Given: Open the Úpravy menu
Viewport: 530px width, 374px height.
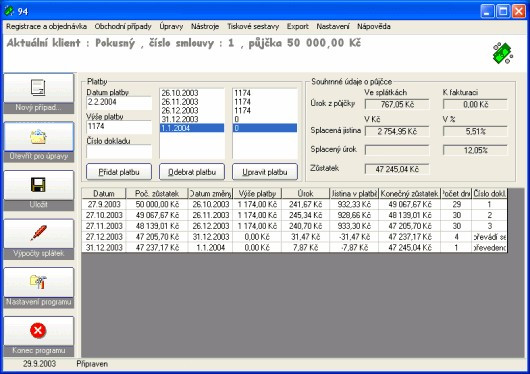Looking at the screenshot, I should click(x=171, y=26).
